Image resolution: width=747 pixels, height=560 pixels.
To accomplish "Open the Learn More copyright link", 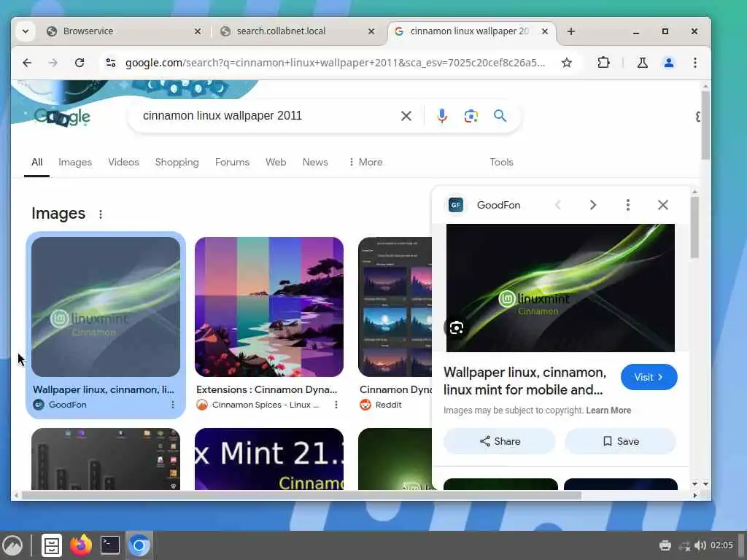I will tap(608, 411).
